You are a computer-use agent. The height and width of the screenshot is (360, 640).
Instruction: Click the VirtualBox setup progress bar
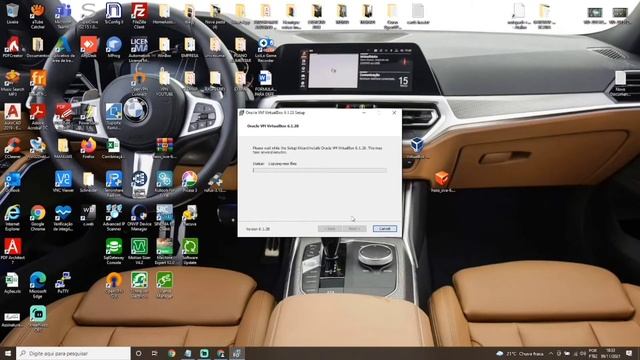point(320,170)
